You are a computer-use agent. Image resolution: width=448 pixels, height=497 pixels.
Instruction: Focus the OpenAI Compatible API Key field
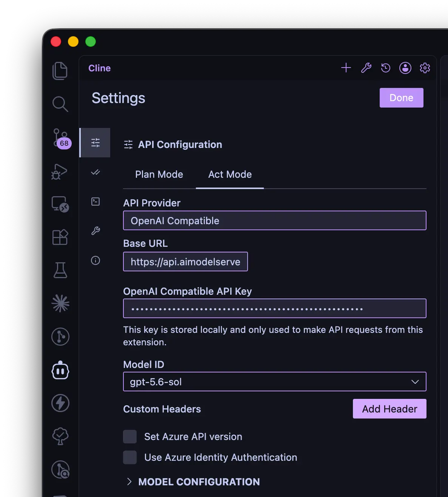click(x=275, y=308)
